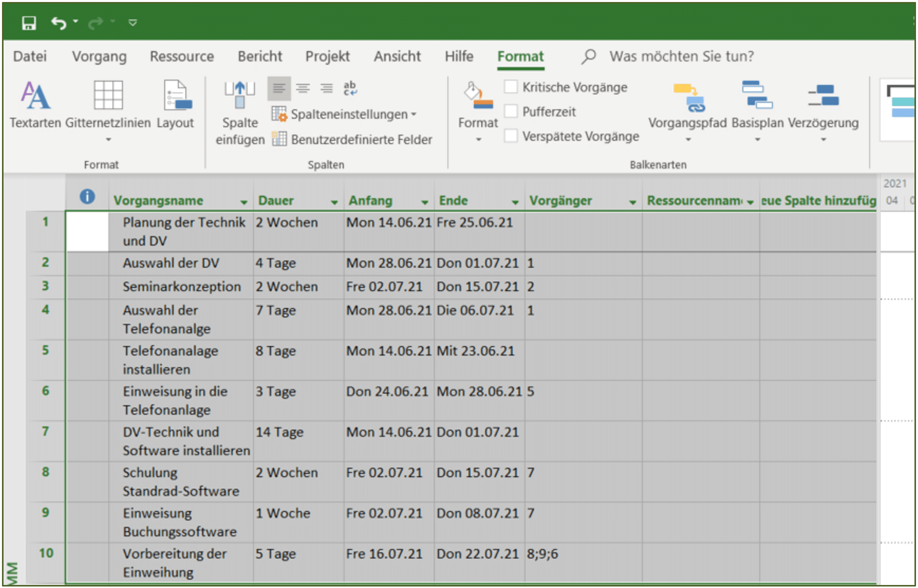918x588 pixels.
Task: Open the Dauer column dropdown arrow
Action: click(x=334, y=202)
